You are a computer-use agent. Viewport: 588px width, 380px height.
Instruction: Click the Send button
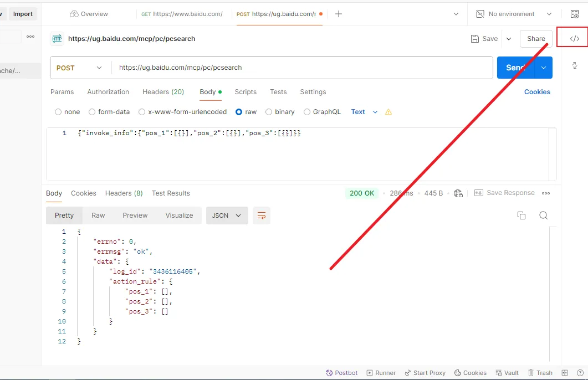click(516, 68)
